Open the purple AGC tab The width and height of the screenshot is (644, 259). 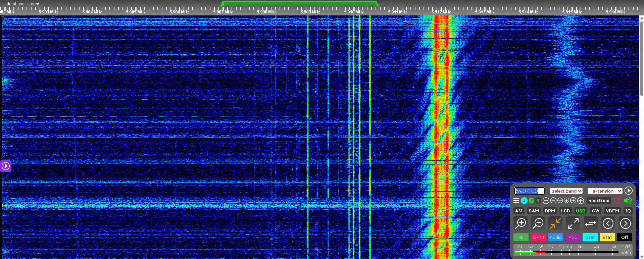point(573,237)
